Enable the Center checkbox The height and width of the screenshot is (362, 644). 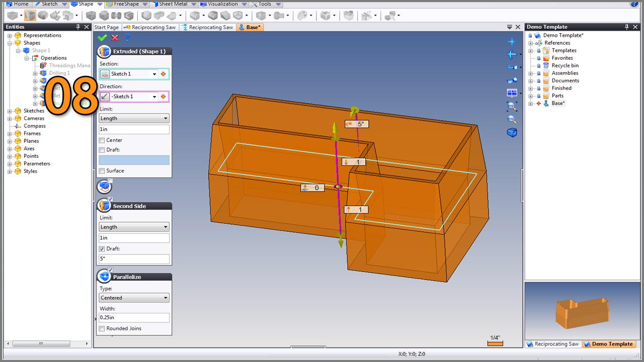(x=102, y=140)
